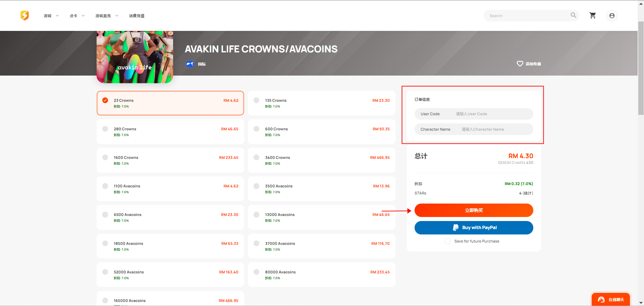
Task: Click the RM 4.30 total price
Action: pos(521,156)
